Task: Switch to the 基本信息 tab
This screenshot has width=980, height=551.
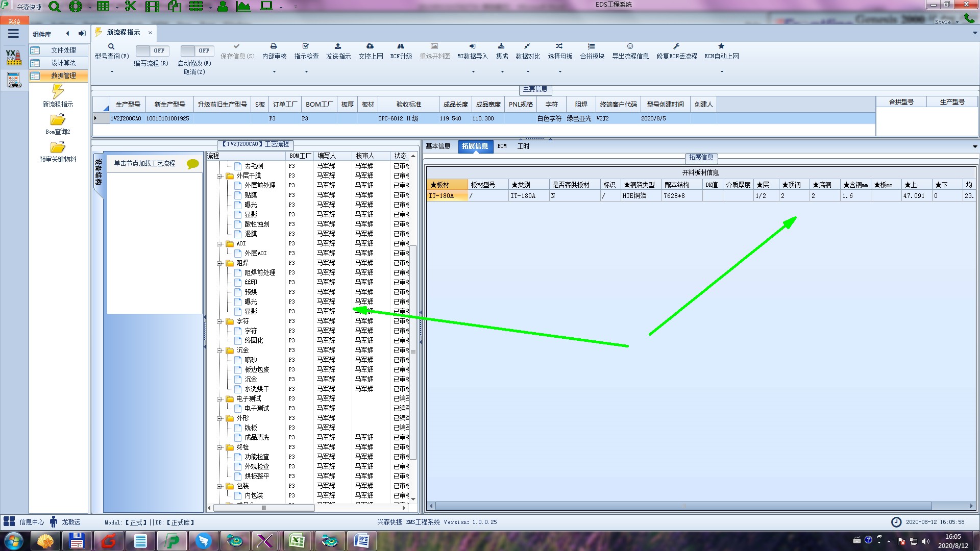Action: tap(438, 146)
